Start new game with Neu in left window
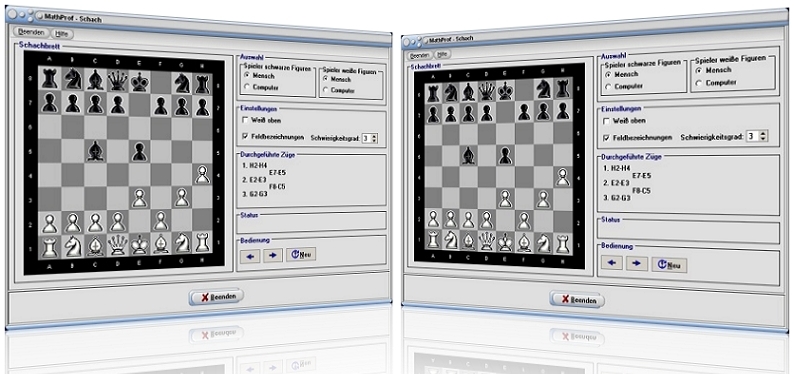 (301, 254)
